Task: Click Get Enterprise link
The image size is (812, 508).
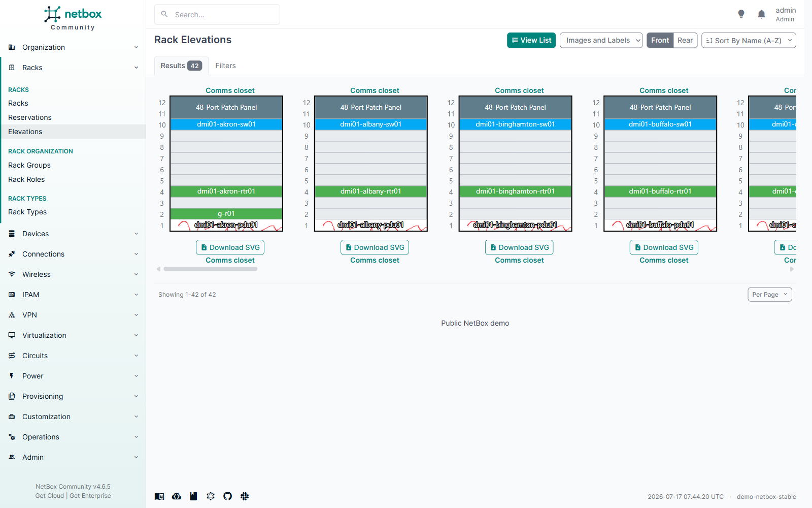Action: click(90, 496)
